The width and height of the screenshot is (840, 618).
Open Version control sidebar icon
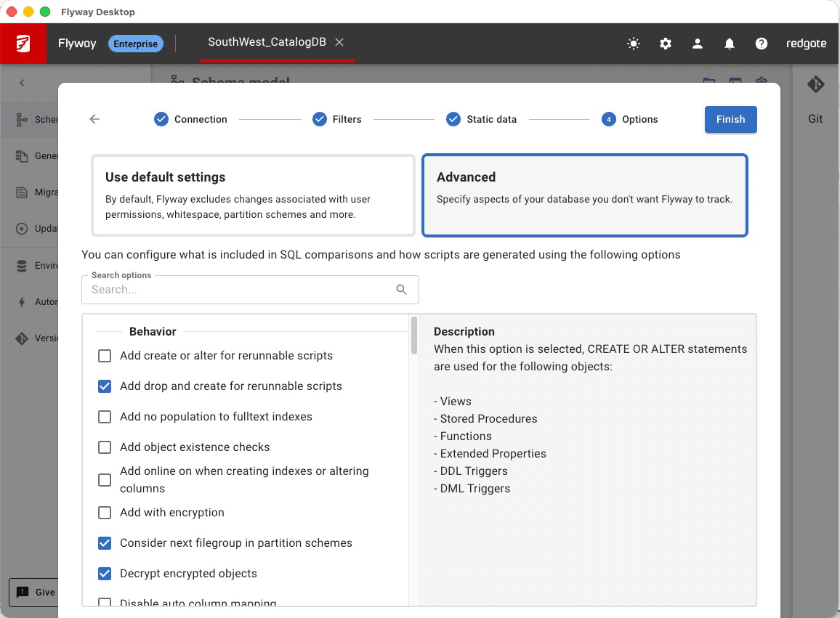pyautogui.click(x=21, y=338)
